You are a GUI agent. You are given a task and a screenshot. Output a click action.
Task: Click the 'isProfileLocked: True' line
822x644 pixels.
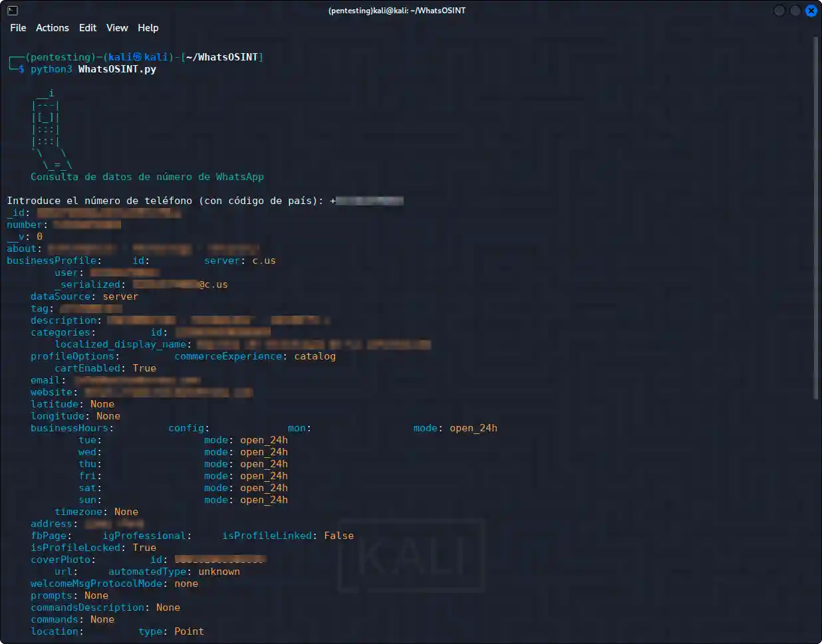pyautogui.click(x=94, y=548)
